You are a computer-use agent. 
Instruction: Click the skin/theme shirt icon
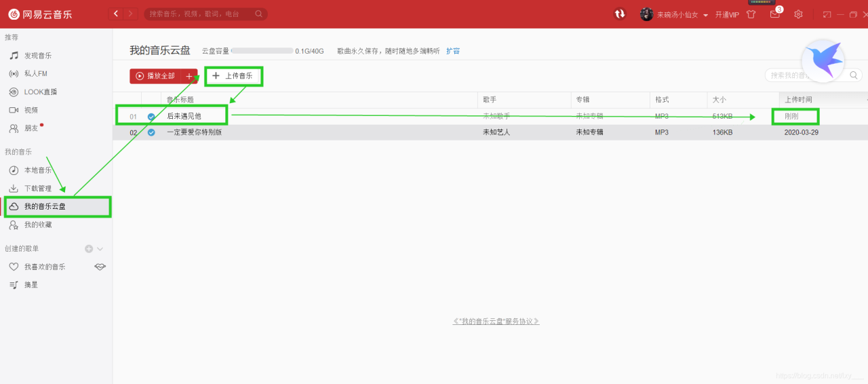click(751, 14)
